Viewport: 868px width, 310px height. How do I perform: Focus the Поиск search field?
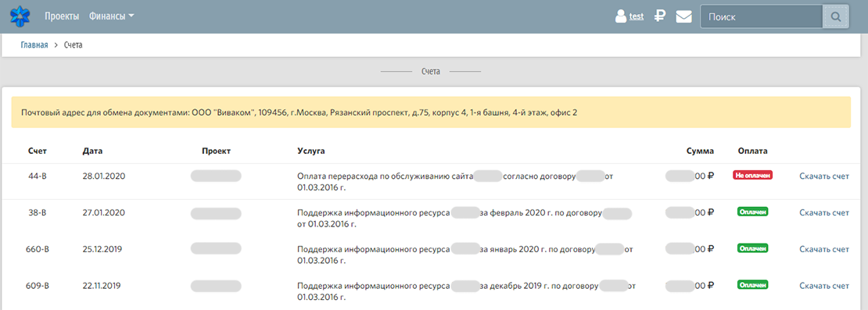(x=761, y=17)
